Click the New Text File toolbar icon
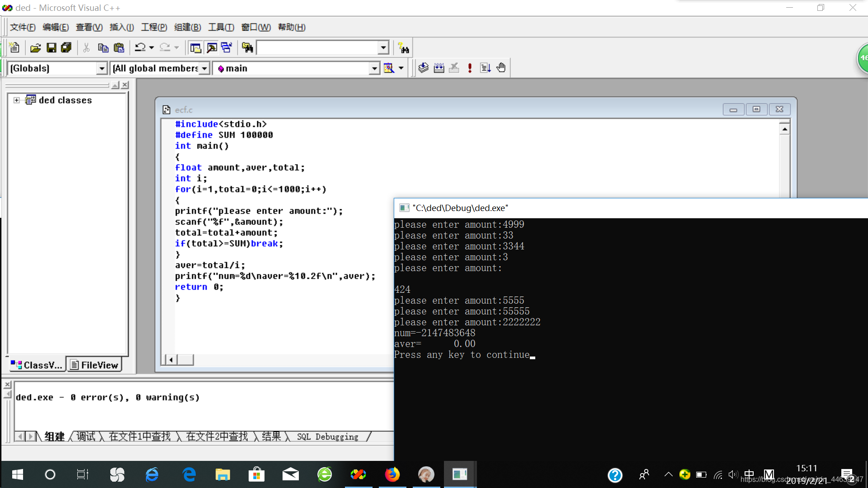 coord(14,47)
